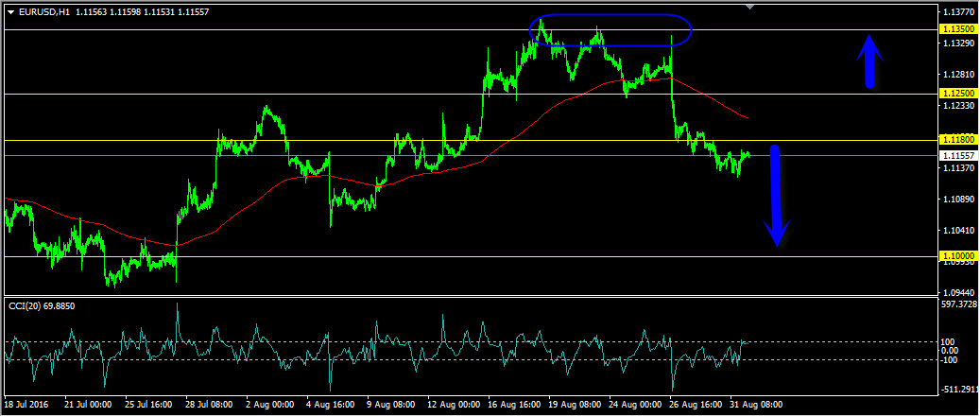Click the 25 Jul 16:00 time label

148,405
